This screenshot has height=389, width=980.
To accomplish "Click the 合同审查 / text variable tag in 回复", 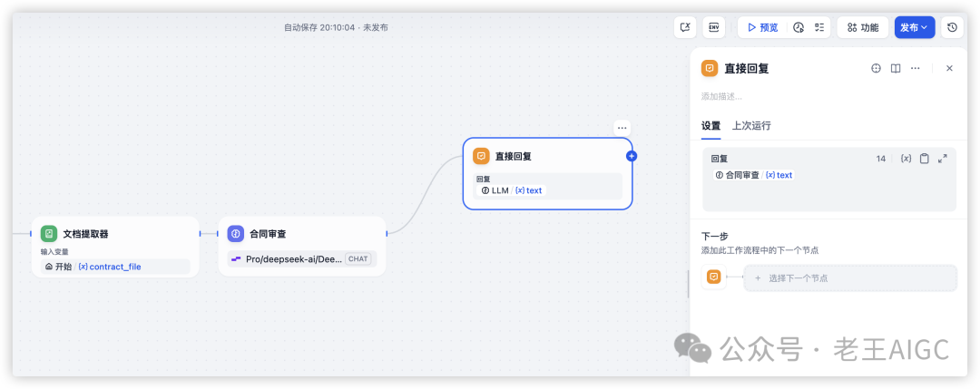I will click(753, 175).
